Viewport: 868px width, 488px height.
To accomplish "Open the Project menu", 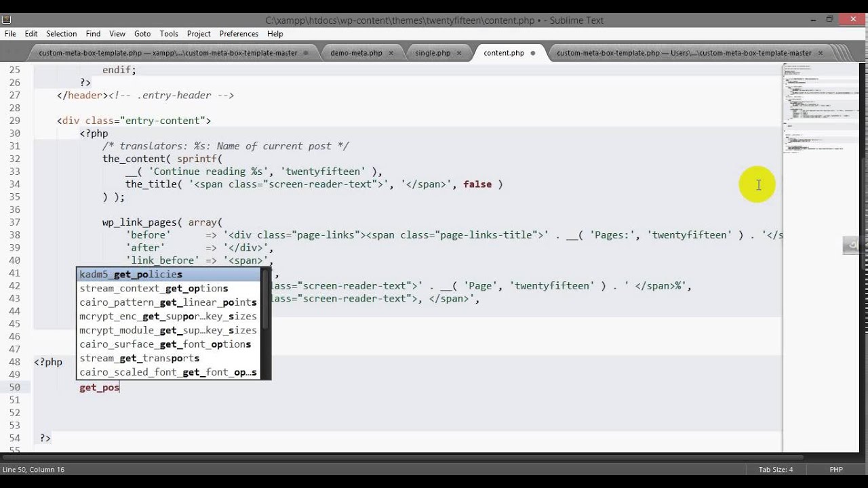I will (x=199, y=33).
